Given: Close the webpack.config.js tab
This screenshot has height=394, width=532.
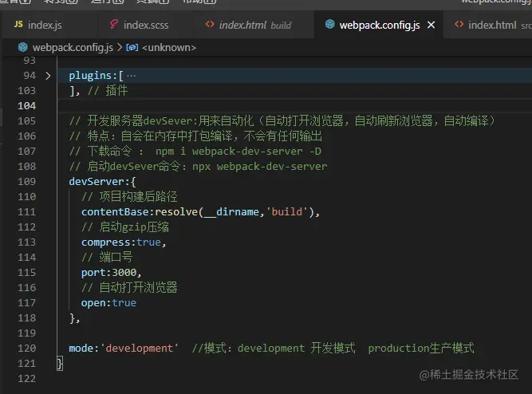Looking at the screenshot, I should [x=431, y=25].
